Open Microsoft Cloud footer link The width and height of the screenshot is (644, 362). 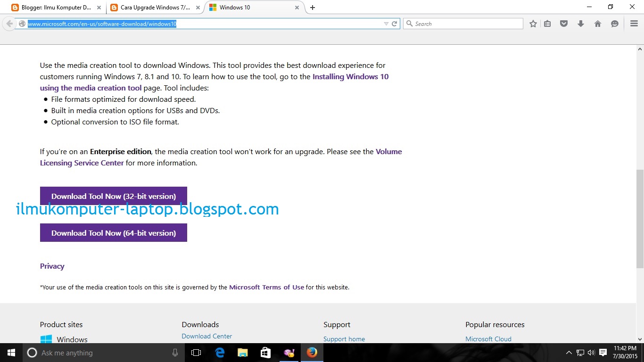(488, 339)
